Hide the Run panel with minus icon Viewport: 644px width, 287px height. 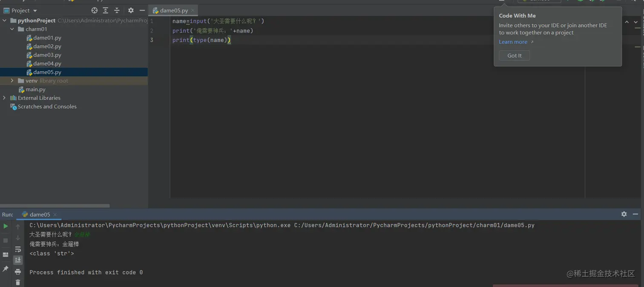pyautogui.click(x=635, y=214)
